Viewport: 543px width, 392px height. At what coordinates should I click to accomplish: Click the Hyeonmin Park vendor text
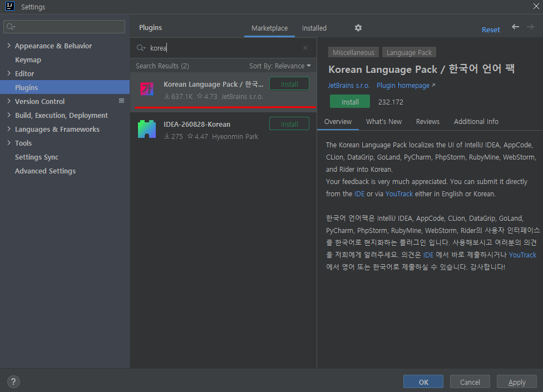point(235,136)
